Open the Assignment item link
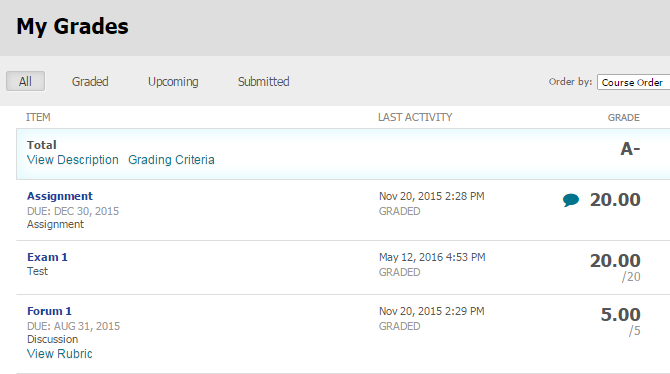 (x=60, y=196)
